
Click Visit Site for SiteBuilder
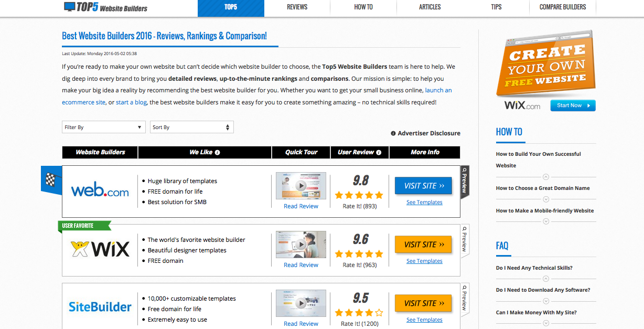pyautogui.click(x=423, y=303)
